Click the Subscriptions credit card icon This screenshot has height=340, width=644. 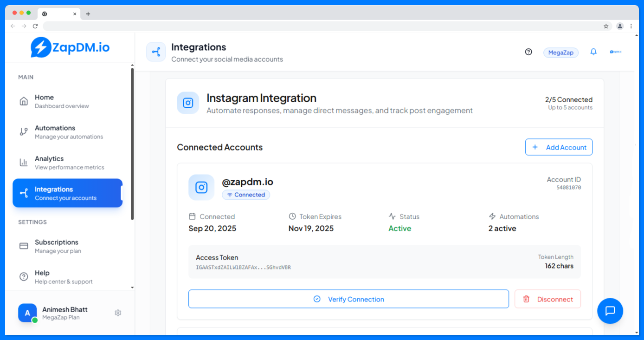(x=24, y=246)
